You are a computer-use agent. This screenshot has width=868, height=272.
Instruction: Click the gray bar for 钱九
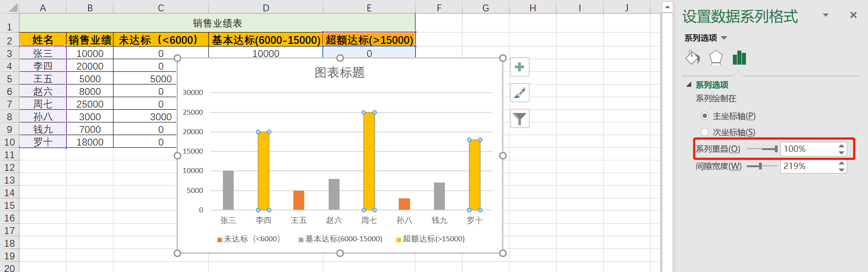tap(439, 196)
